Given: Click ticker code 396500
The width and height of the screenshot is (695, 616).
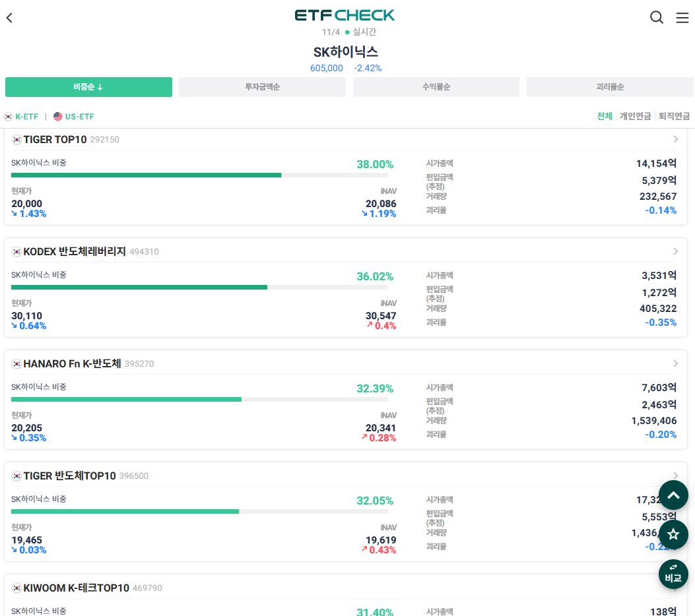Looking at the screenshot, I should 134,476.
